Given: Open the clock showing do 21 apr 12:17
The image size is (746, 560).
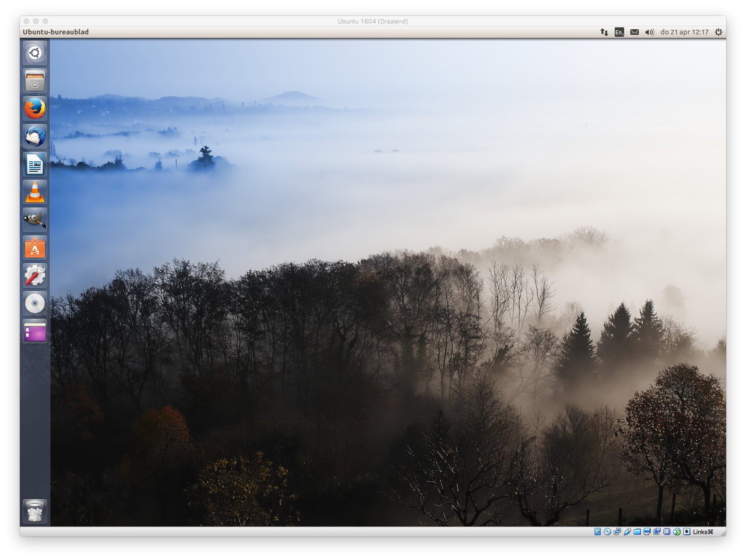Looking at the screenshot, I should (684, 32).
